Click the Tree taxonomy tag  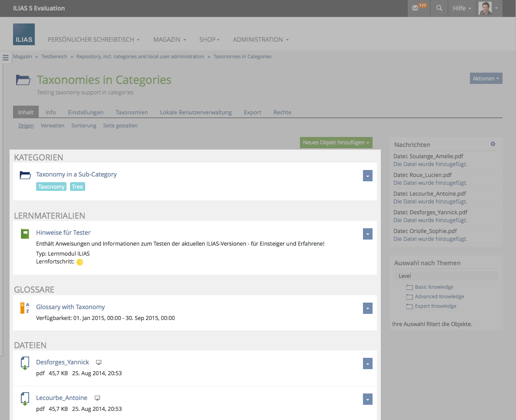[77, 187]
